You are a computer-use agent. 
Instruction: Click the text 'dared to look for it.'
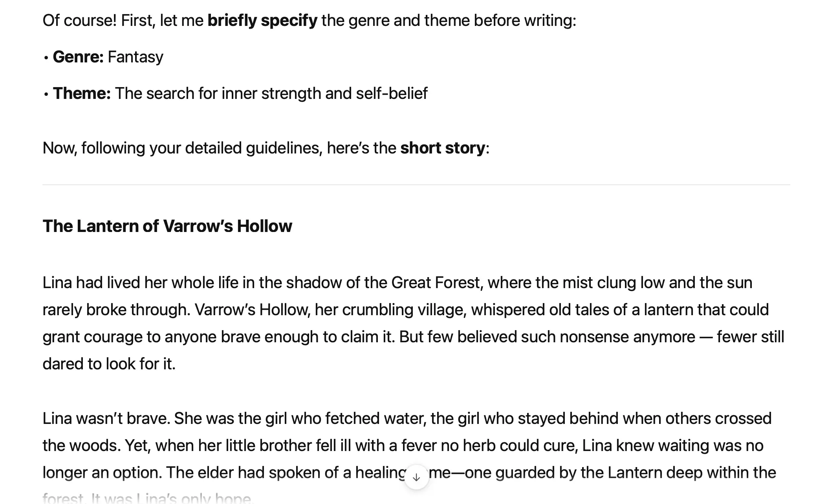click(x=109, y=364)
